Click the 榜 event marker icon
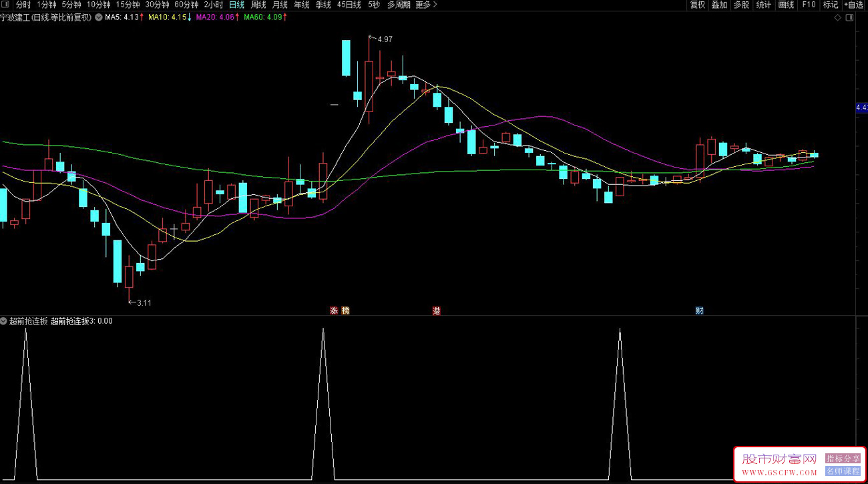 [x=345, y=310]
